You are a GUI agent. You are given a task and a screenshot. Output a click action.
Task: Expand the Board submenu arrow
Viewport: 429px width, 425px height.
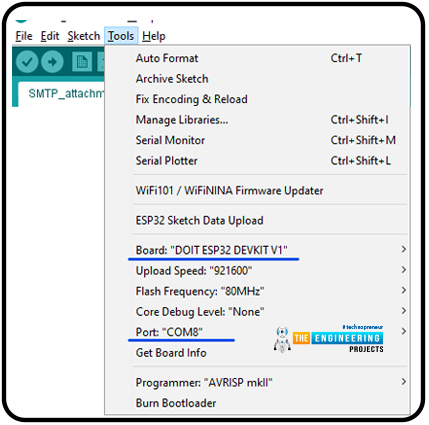[404, 249]
